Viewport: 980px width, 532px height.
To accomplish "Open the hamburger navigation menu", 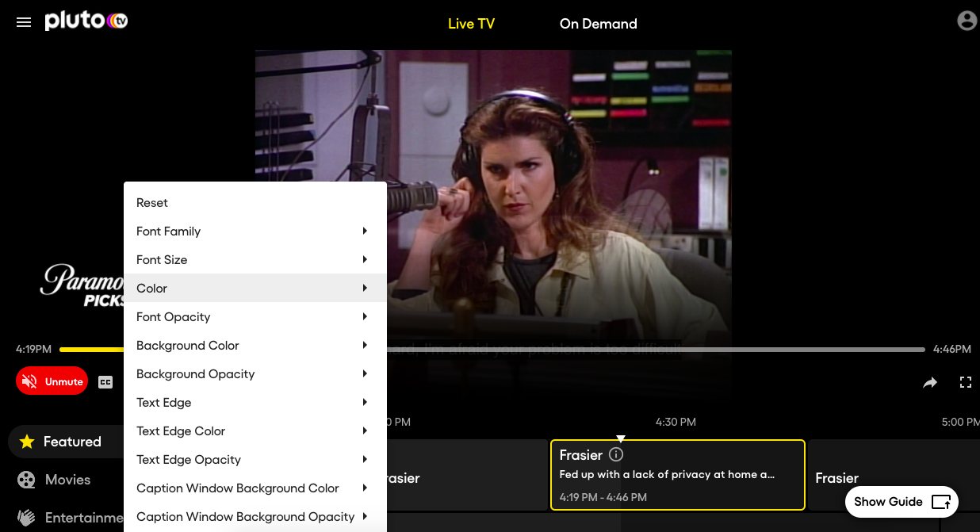I will [x=24, y=21].
